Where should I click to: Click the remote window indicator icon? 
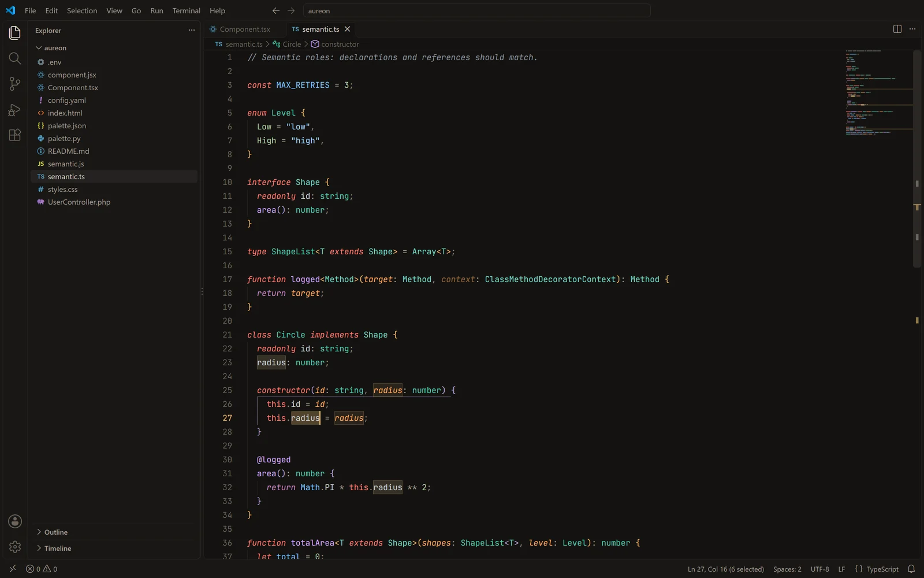click(x=13, y=569)
